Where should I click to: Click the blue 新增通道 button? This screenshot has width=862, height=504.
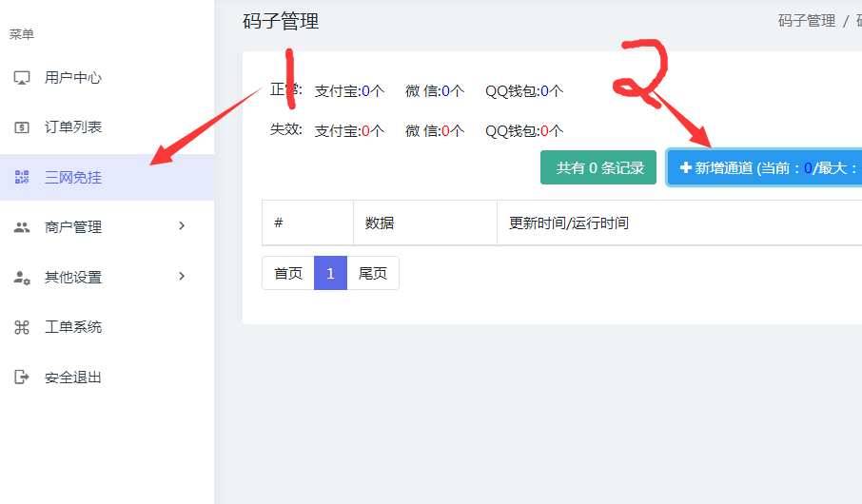[764, 167]
